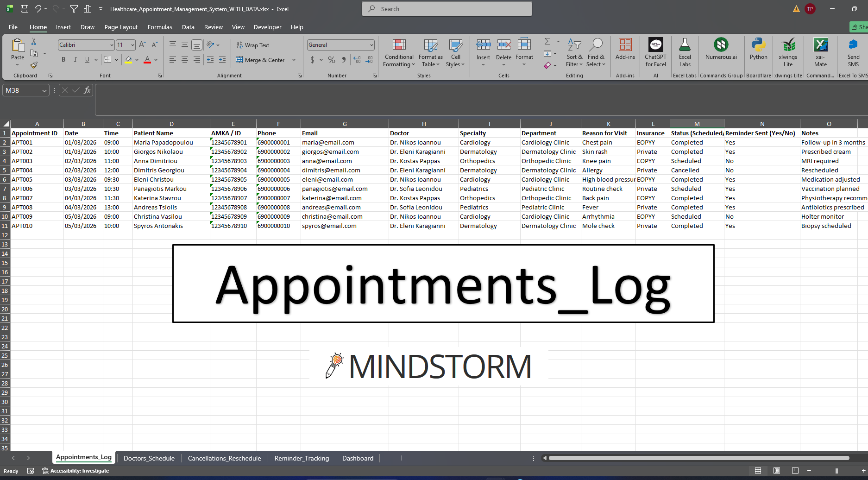Screen dimensions: 868x480
Task: Toggle Bold formatting
Action: pos(63,60)
